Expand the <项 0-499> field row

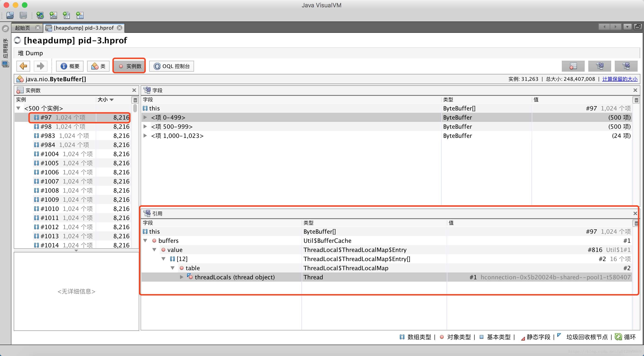(145, 117)
